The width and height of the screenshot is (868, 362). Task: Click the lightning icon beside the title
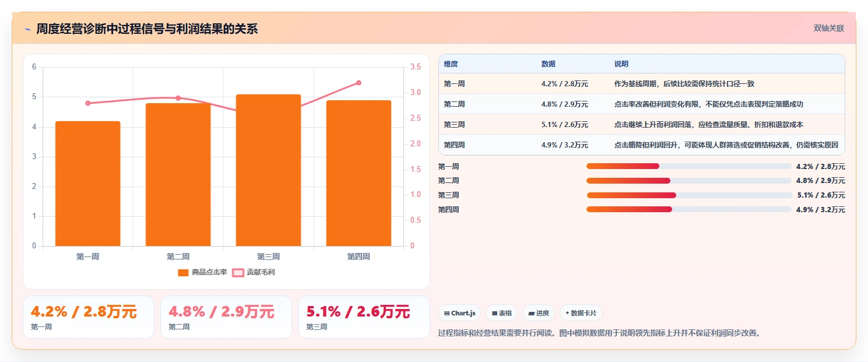point(27,29)
